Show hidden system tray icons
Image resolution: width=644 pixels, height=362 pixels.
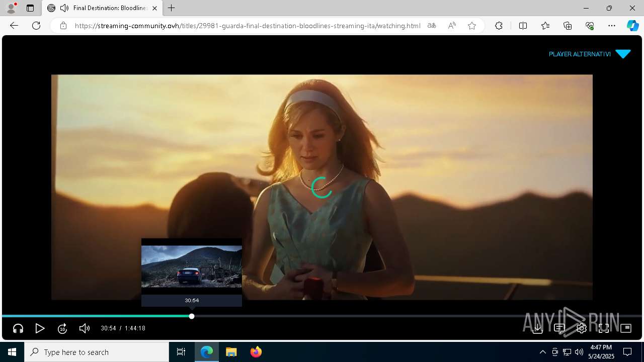542,352
